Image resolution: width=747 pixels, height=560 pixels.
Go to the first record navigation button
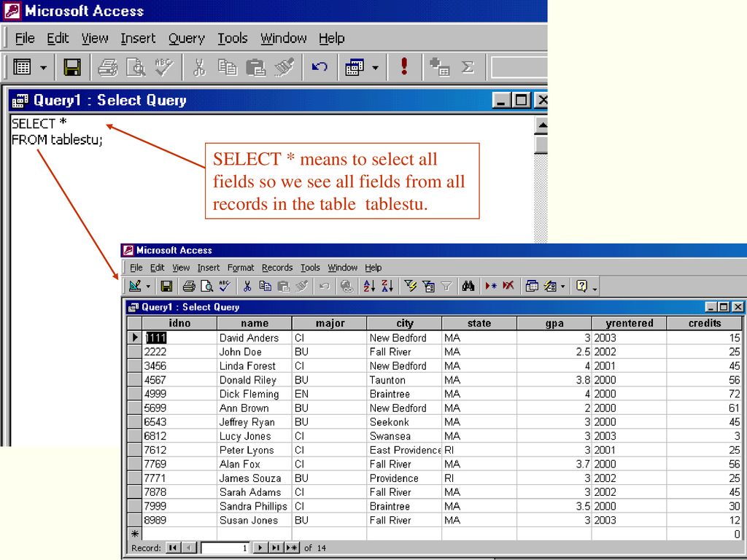click(172, 548)
